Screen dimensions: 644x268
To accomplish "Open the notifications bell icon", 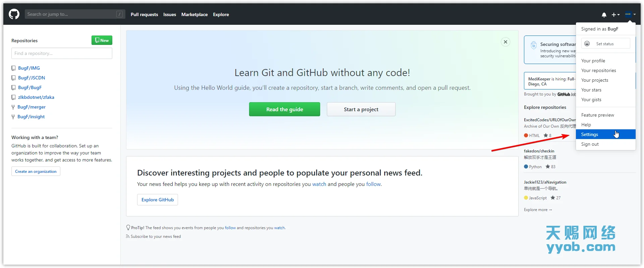I will pyautogui.click(x=604, y=14).
